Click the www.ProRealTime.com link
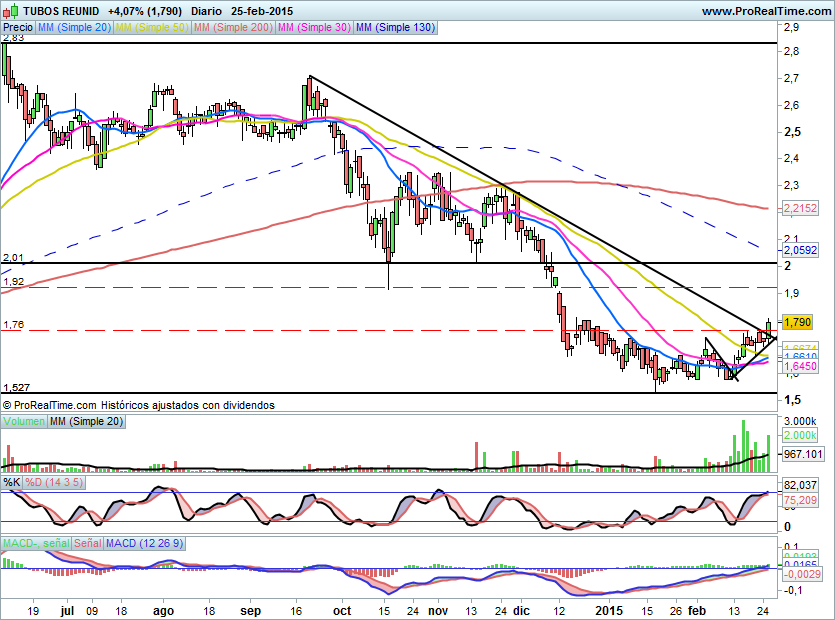 point(765,11)
